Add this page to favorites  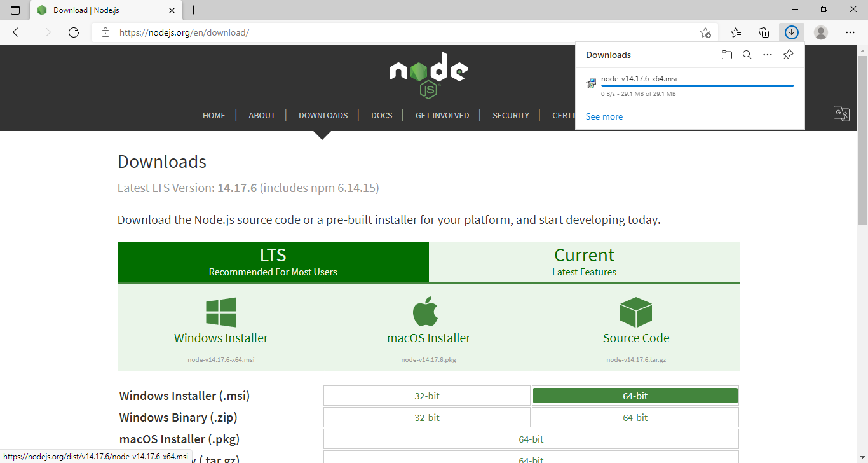(x=705, y=32)
